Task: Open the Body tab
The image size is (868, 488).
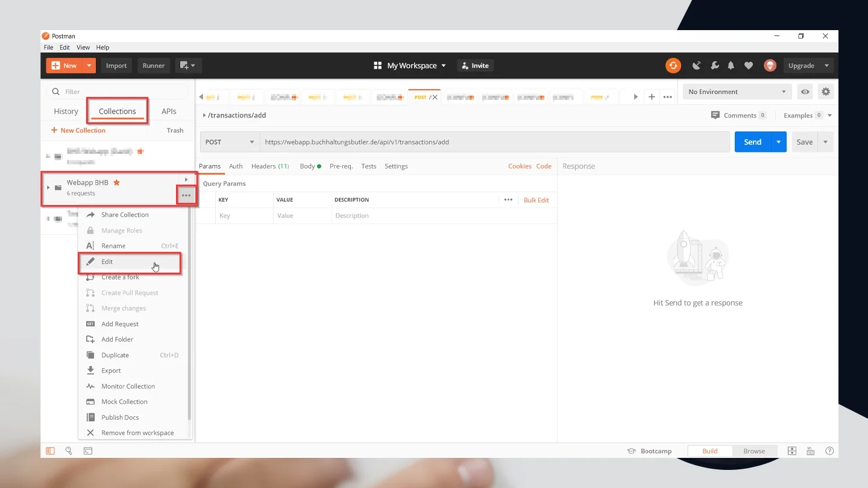Action: (x=310, y=166)
